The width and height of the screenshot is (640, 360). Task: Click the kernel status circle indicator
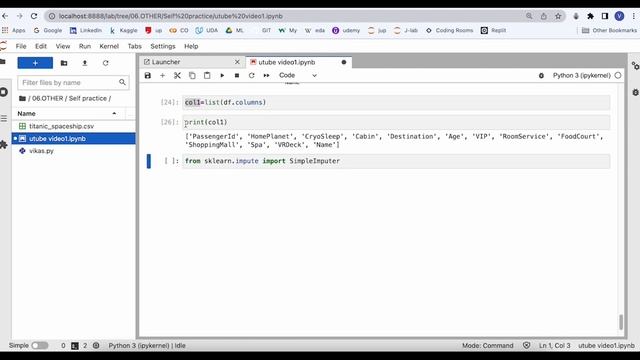tap(618, 76)
